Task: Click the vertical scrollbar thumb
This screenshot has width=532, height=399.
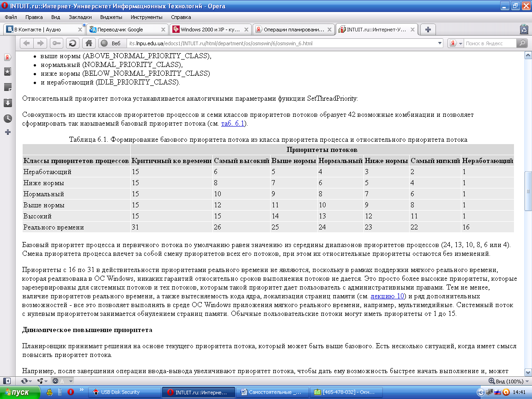Action: tap(528, 191)
